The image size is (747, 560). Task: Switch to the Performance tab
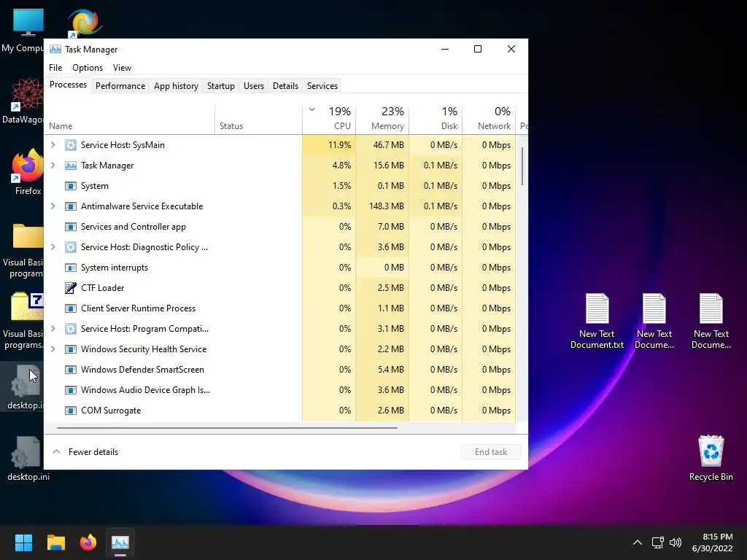coord(120,86)
